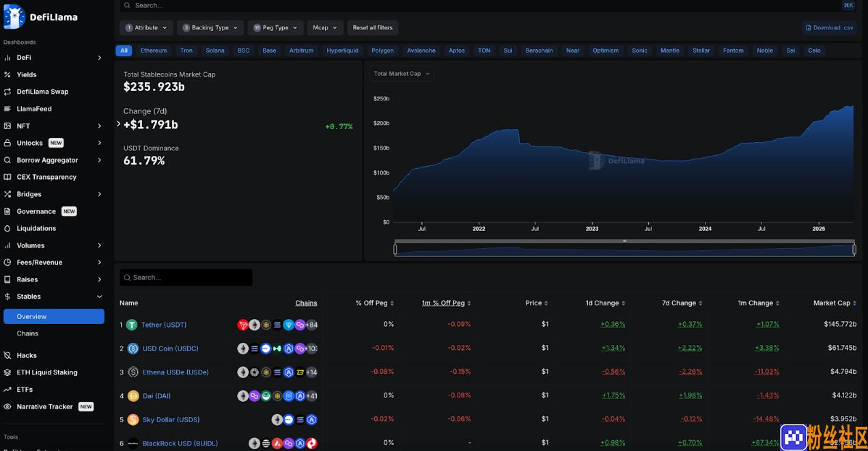868x451 pixels.
Task: Grab the left chart range slider handle
Action: point(395,249)
